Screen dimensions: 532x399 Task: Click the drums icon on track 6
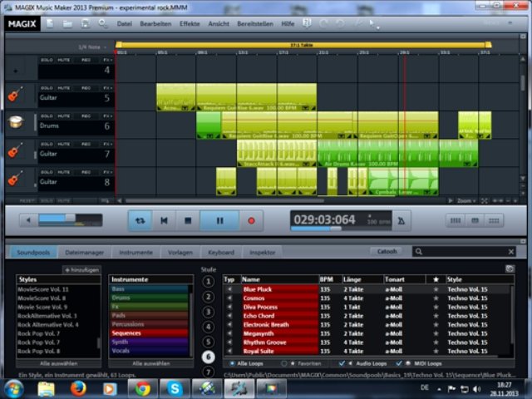click(15, 123)
